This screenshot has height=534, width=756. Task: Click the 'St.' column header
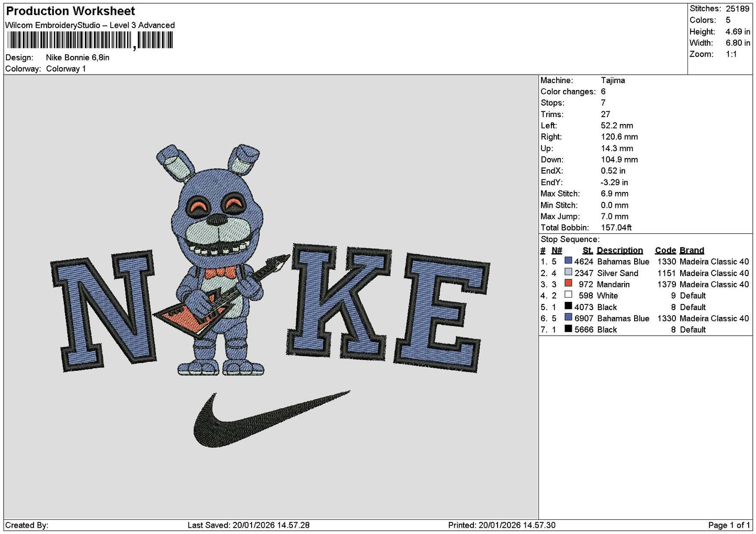pyautogui.click(x=588, y=250)
